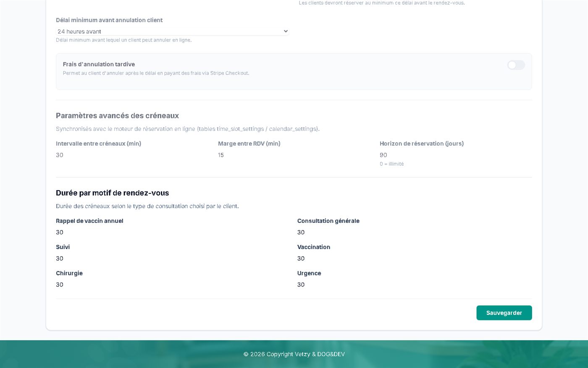This screenshot has height=368, width=588.
Task: Click the Stripe Checkout description text
Action: click(156, 73)
